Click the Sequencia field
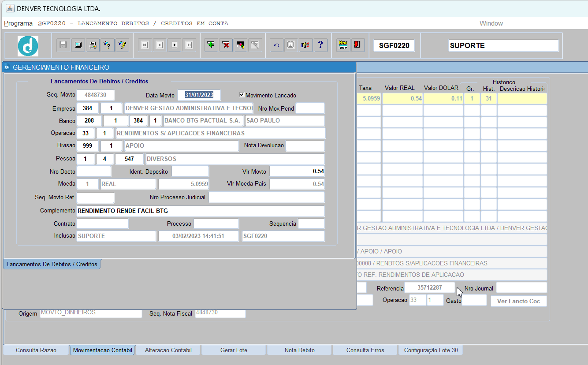The width and height of the screenshot is (588, 365). [311, 223]
